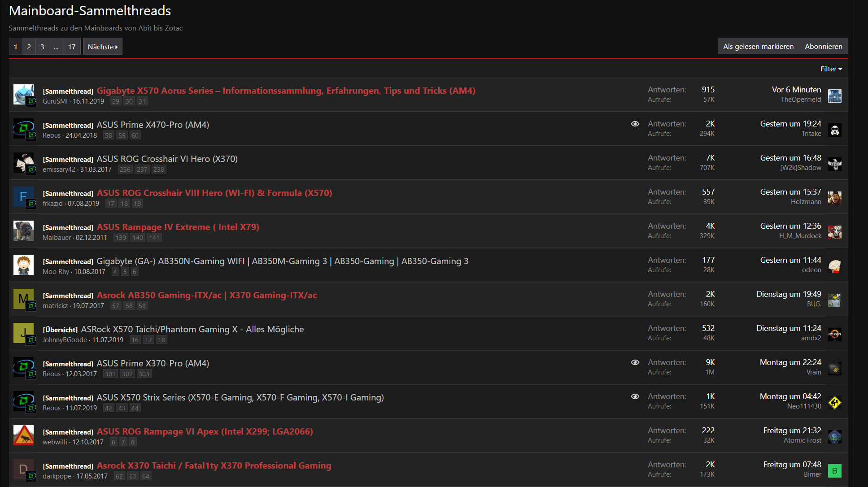Click amdx2's Ryzen logo avatar
The height and width of the screenshot is (487, 868).
click(x=834, y=334)
